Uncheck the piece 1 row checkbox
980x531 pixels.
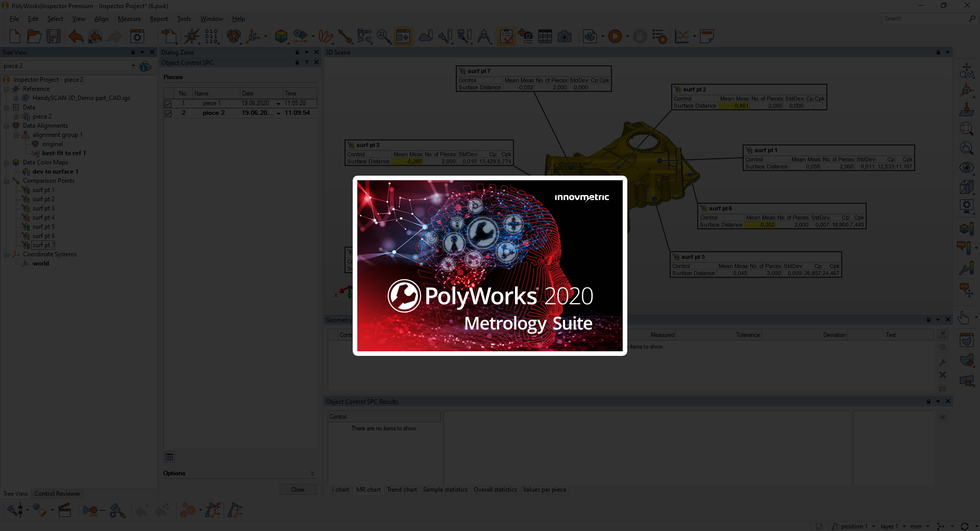pos(168,104)
